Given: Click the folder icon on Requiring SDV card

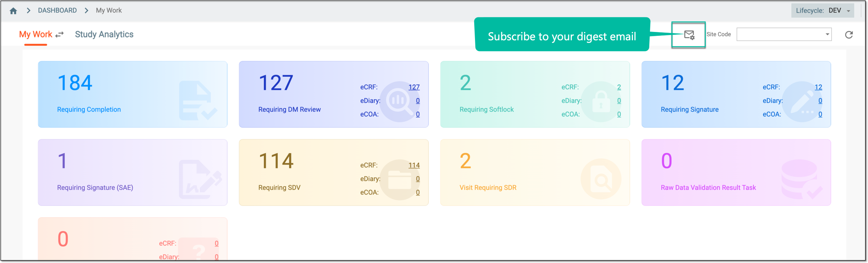Looking at the screenshot, I should pyautogui.click(x=400, y=180).
